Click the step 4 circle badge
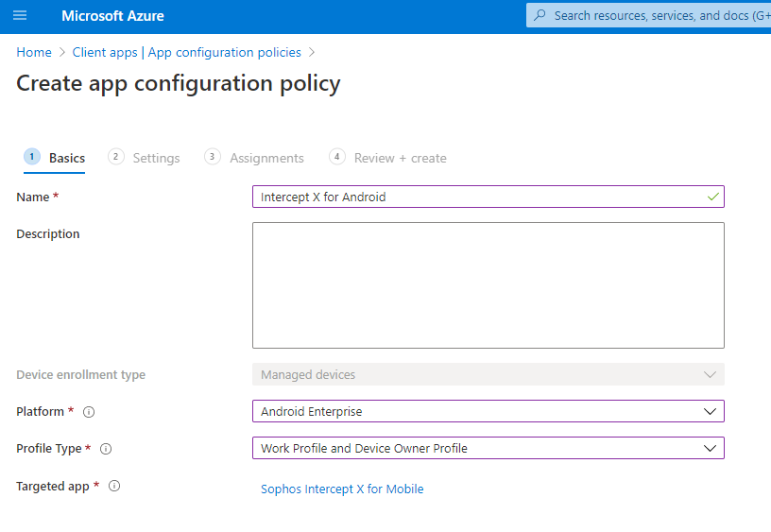The image size is (771, 532). (336, 157)
